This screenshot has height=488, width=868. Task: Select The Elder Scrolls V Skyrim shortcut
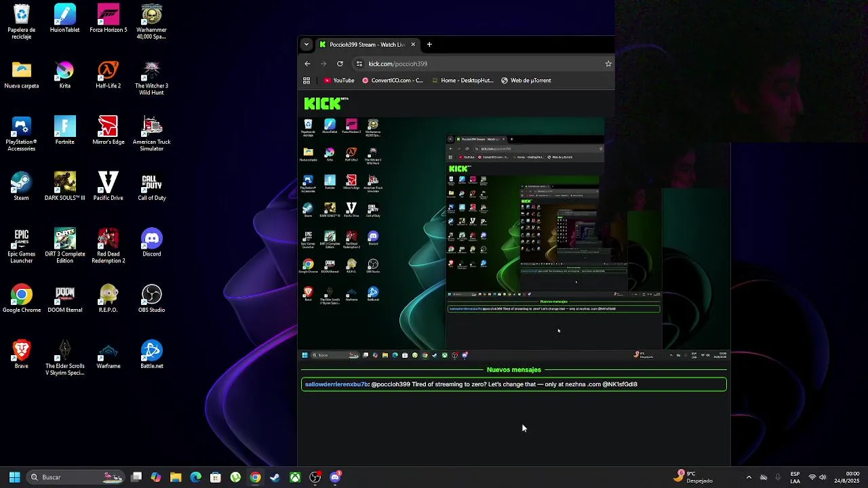coord(65,358)
